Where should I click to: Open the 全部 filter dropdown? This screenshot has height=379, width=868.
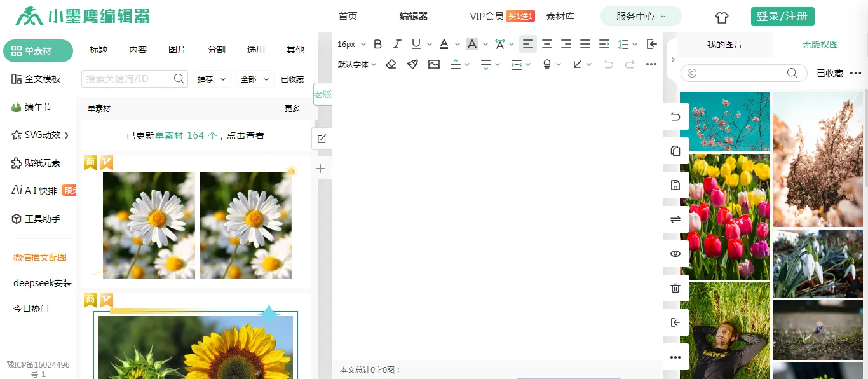[254, 79]
